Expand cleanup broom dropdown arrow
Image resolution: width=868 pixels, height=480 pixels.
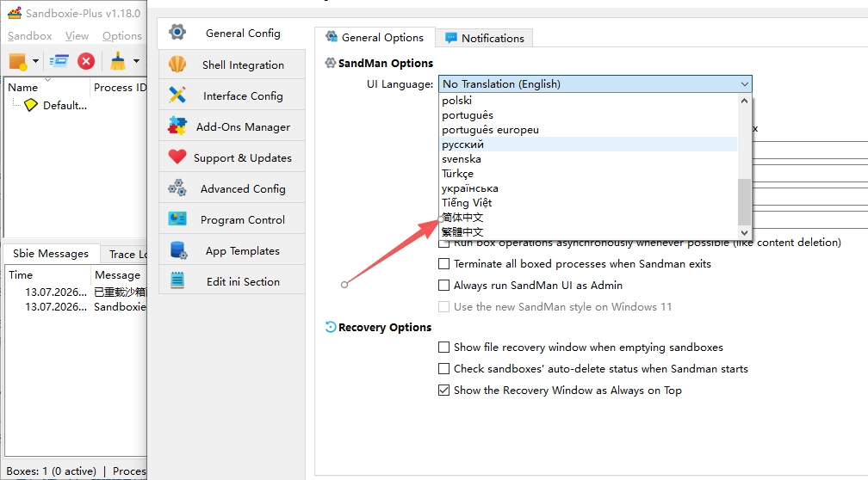tap(136, 61)
